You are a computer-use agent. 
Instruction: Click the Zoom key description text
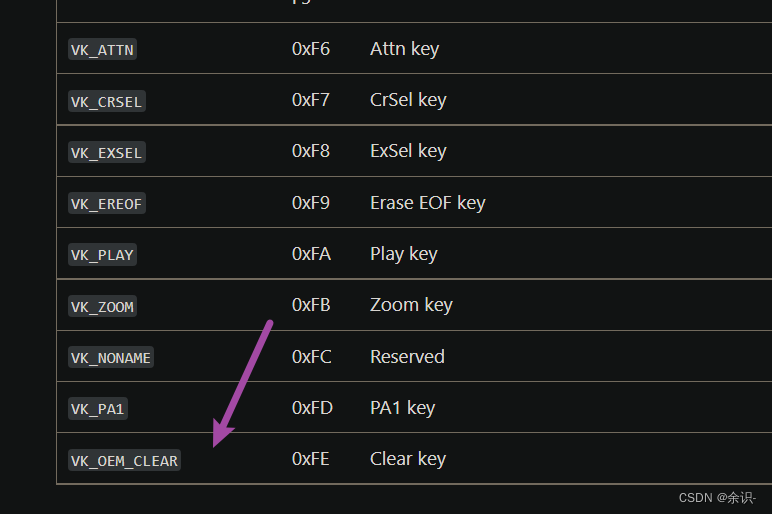click(412, 305)
